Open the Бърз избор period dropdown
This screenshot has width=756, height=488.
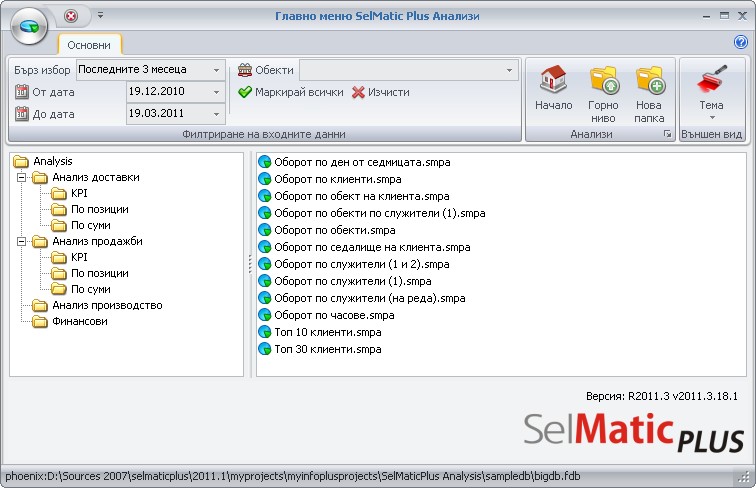(x=216, y=70)
